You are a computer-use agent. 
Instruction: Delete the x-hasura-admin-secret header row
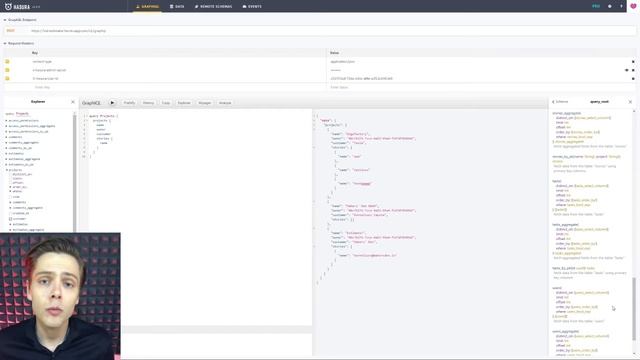(x=633, y=70)
